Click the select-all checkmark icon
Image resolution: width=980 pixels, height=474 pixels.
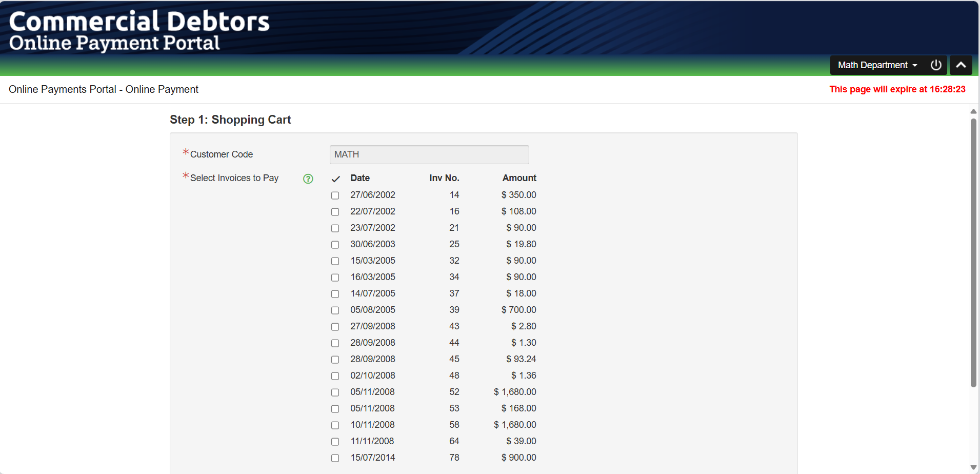[x=335, y=179]
